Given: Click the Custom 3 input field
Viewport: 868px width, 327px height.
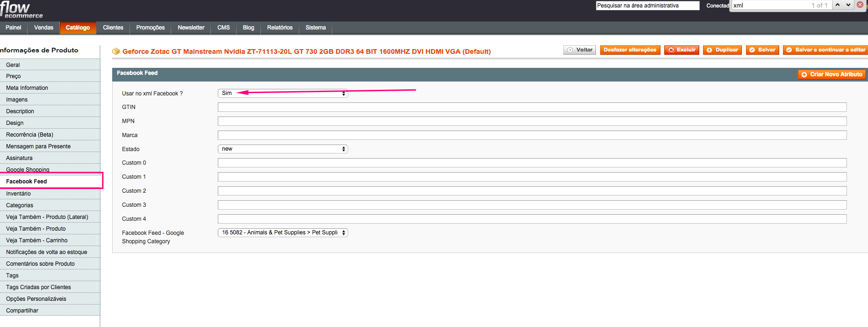Looking at the screenshot, I should 532,205.
